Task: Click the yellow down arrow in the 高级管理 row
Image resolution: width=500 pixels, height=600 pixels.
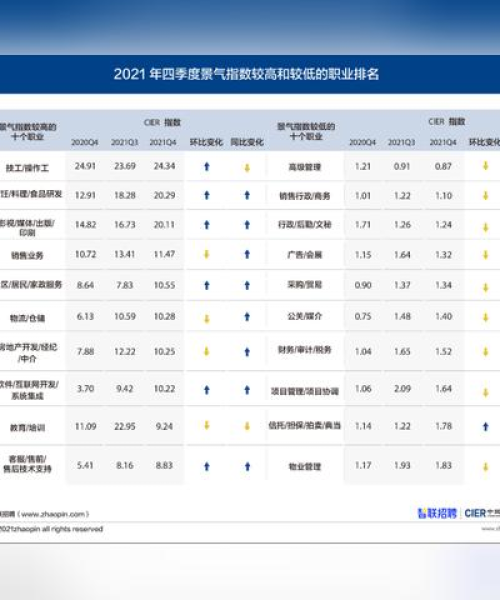Action: tap(485, 166)
